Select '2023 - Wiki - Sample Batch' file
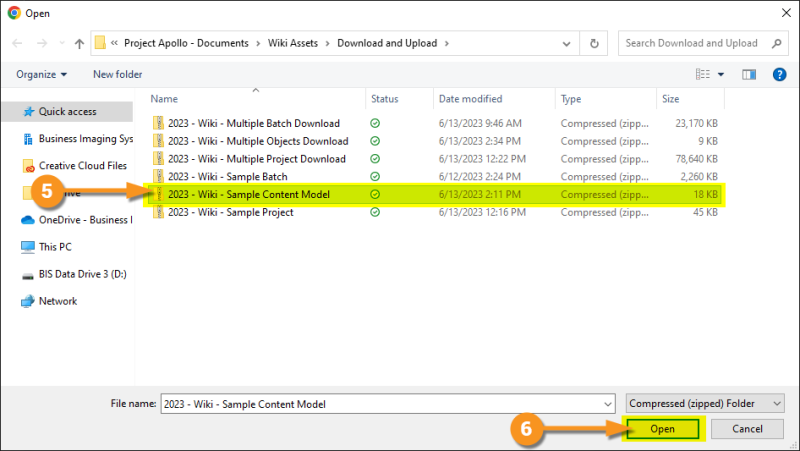This screenshot has height=451, width=800. 228,177
